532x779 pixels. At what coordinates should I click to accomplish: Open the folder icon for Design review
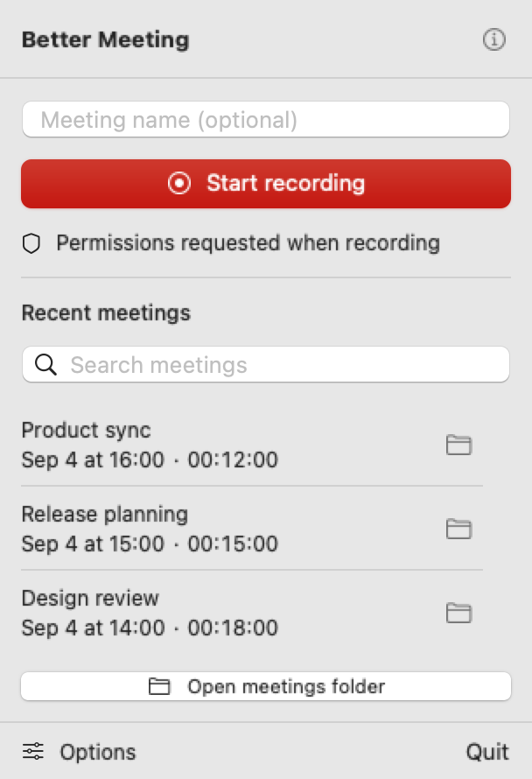[x=458, y=613]
